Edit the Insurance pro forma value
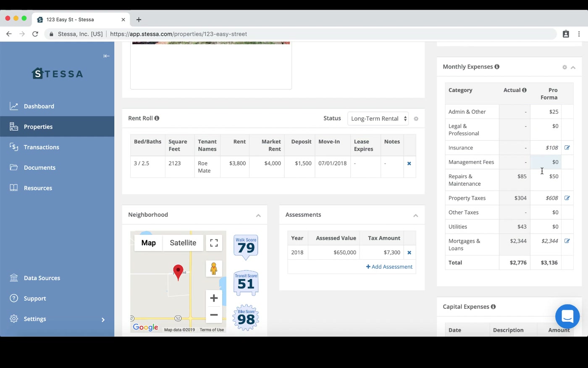The height and width of the screenshot is (368, 588). [x=567, y=147]
